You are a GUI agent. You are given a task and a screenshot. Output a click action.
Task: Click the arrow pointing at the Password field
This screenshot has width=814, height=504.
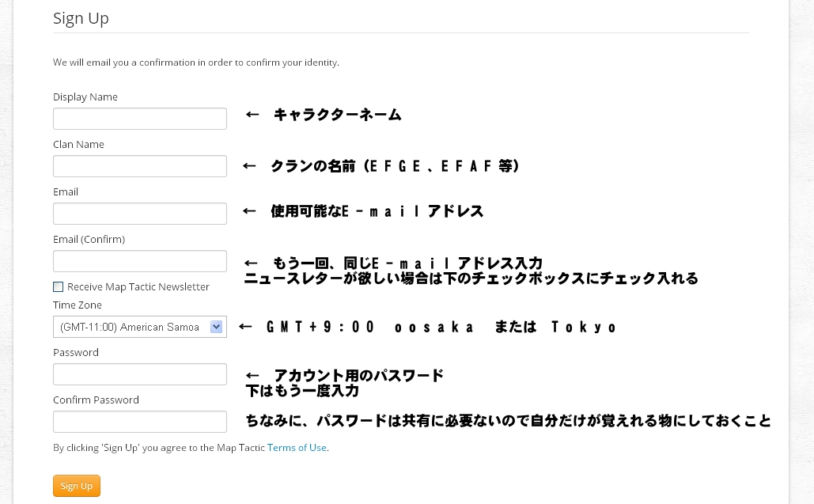[252, 376]
